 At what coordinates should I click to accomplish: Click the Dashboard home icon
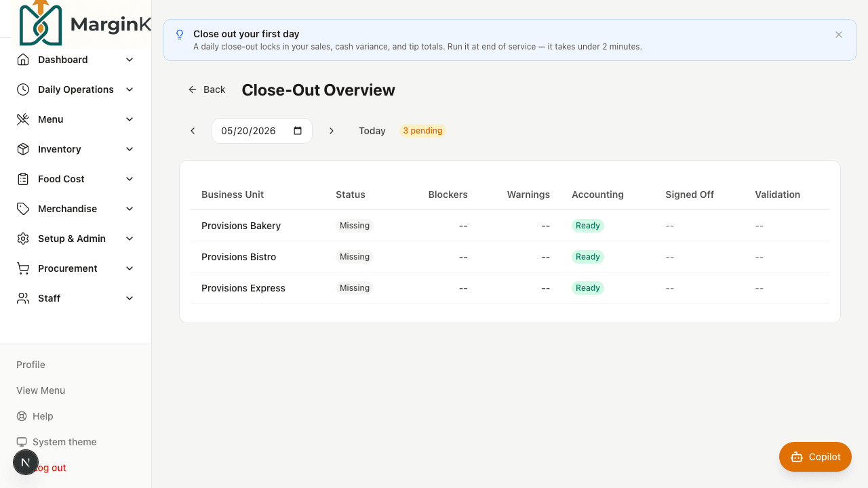23,60
